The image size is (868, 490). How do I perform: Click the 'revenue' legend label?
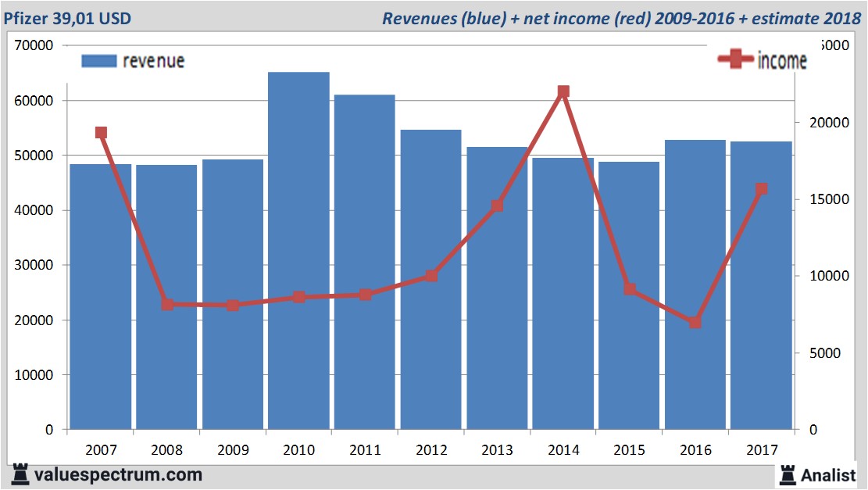(153, 61)
